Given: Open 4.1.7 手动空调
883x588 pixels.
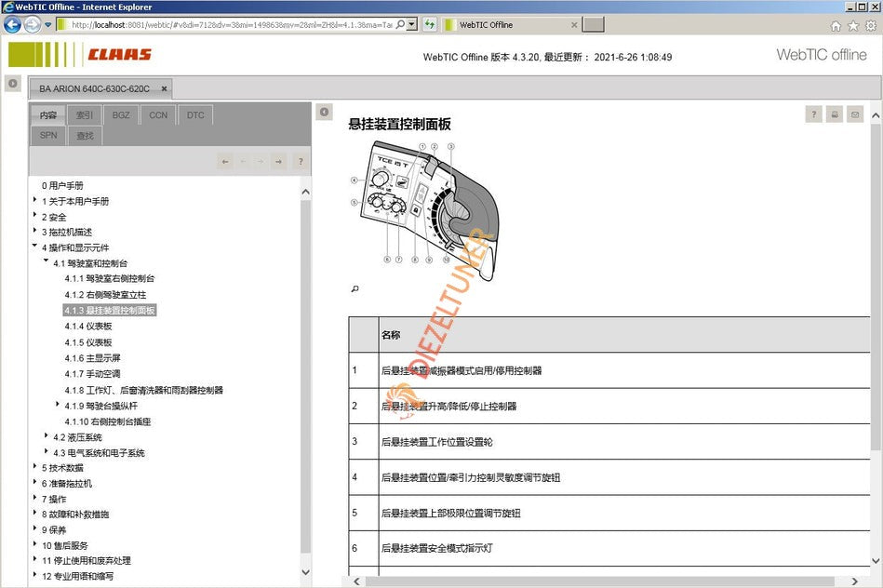Looking at the screenshot, I should click(x=92, y=373).
